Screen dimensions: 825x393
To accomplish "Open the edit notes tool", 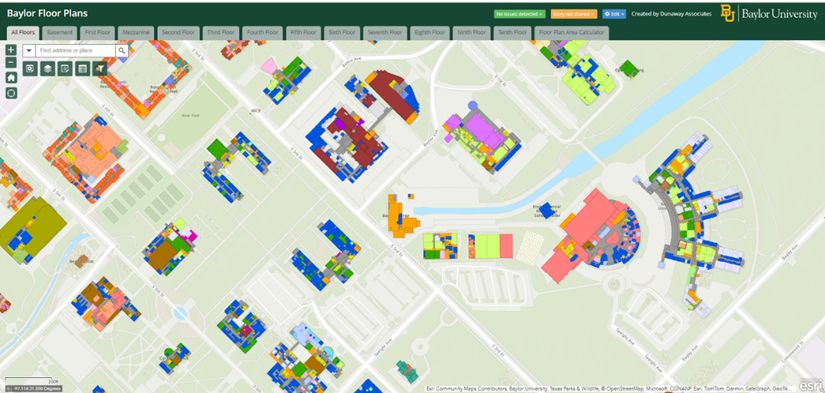I will (65, 68).
